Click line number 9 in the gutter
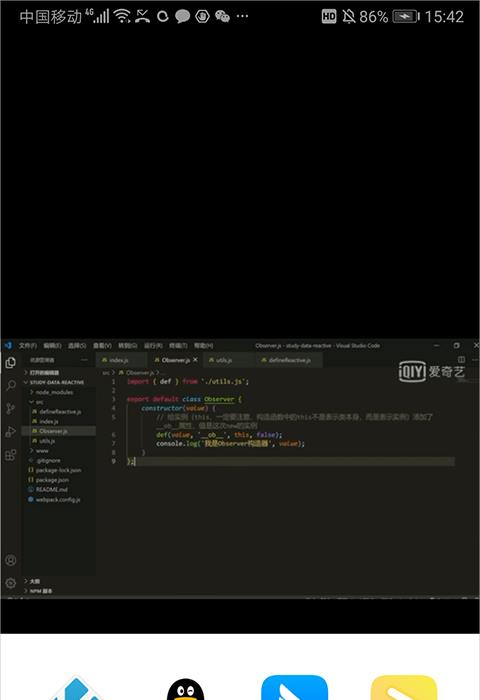The image size is (480, 700). [x=113, y=461]
